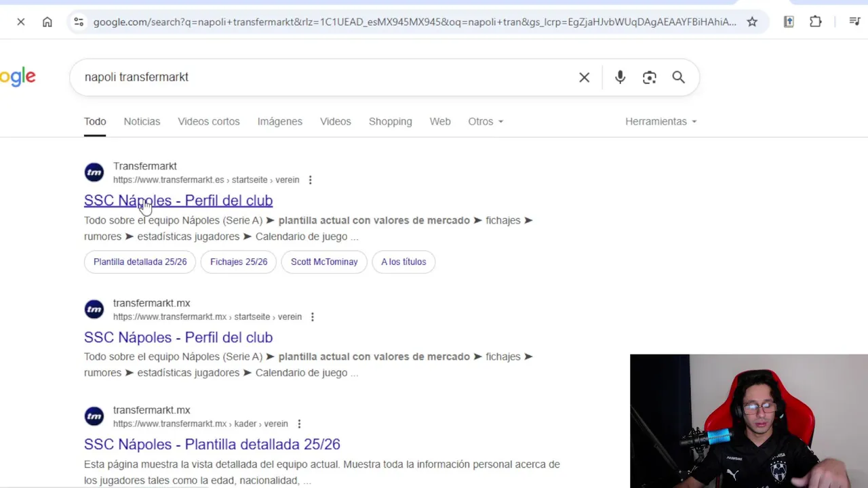
Task: Click the favicon of the Plantilla detallada result
Action: 94,416
